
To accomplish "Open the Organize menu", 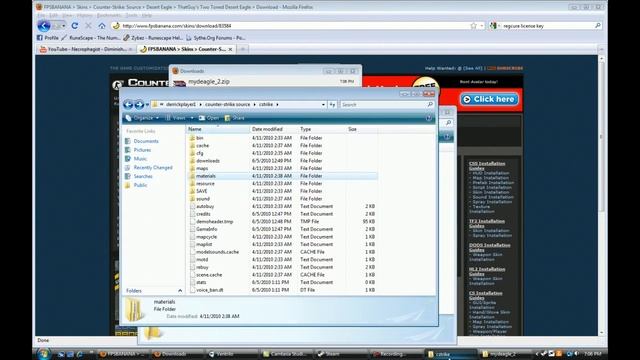I will [x=142, y=118].
